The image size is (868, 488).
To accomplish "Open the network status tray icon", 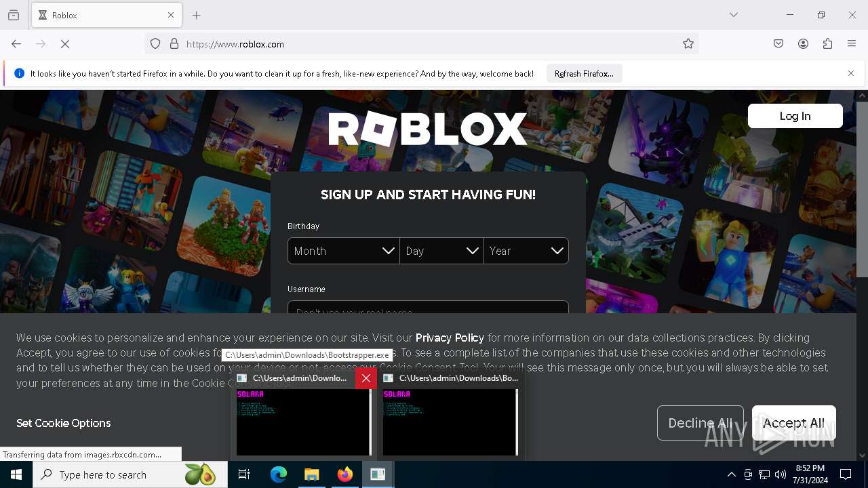I will pos(764,474).
